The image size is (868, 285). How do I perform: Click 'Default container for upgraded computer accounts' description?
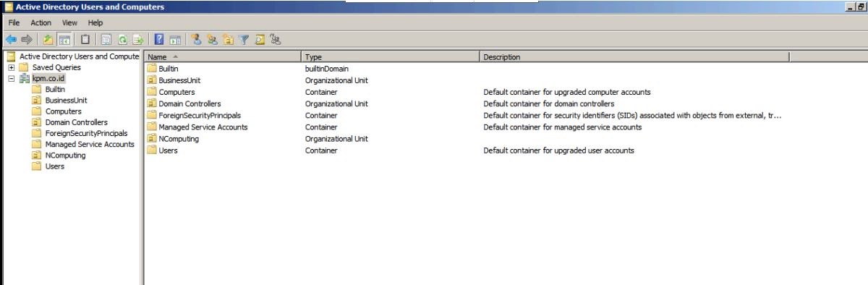click(x=567, y=92)
